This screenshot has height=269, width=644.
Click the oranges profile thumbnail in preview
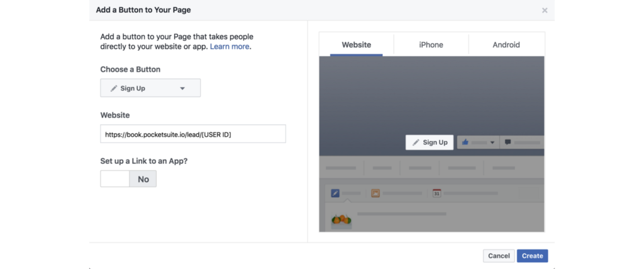tap(341, 220)
